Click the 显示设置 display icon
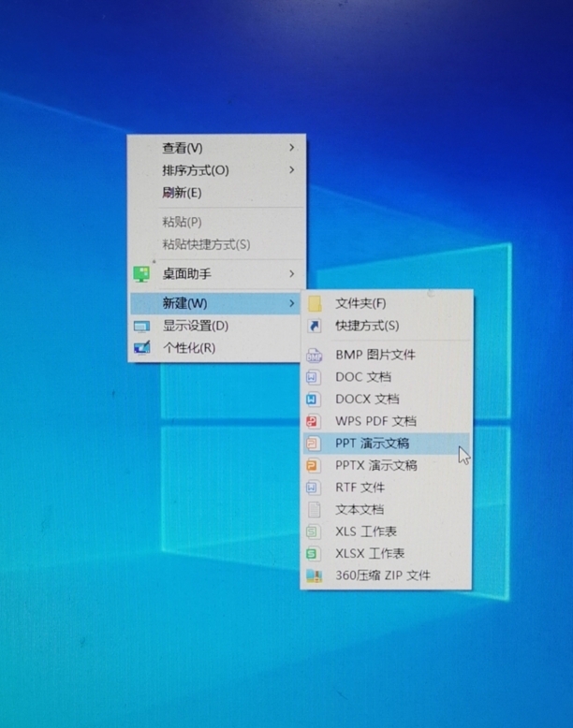573x728 pixels. [x=141, y=327]
